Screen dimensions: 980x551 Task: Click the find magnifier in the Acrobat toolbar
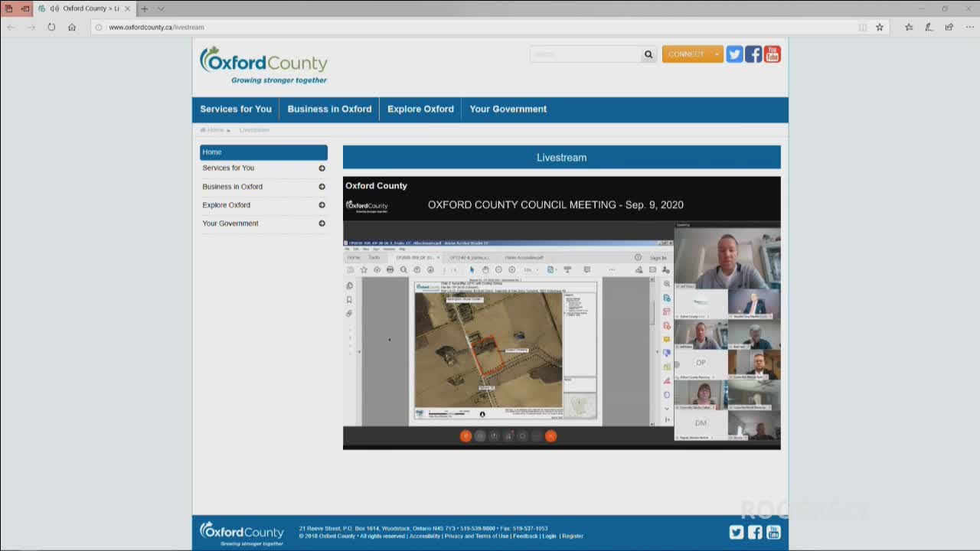coord(403,270)
